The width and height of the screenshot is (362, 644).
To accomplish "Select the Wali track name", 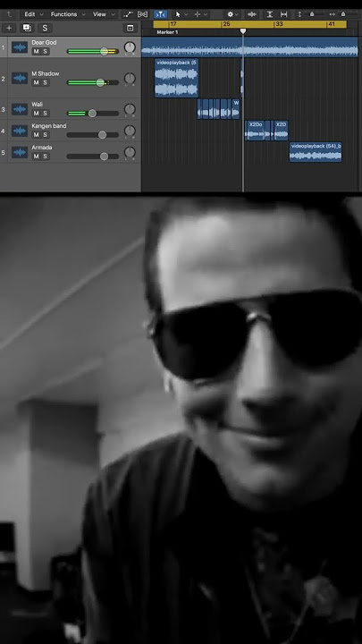I will click(x=37, y=105).
